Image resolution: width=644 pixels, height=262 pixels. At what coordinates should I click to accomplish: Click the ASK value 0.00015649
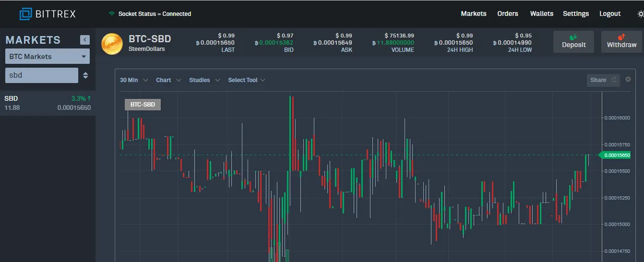333,43
